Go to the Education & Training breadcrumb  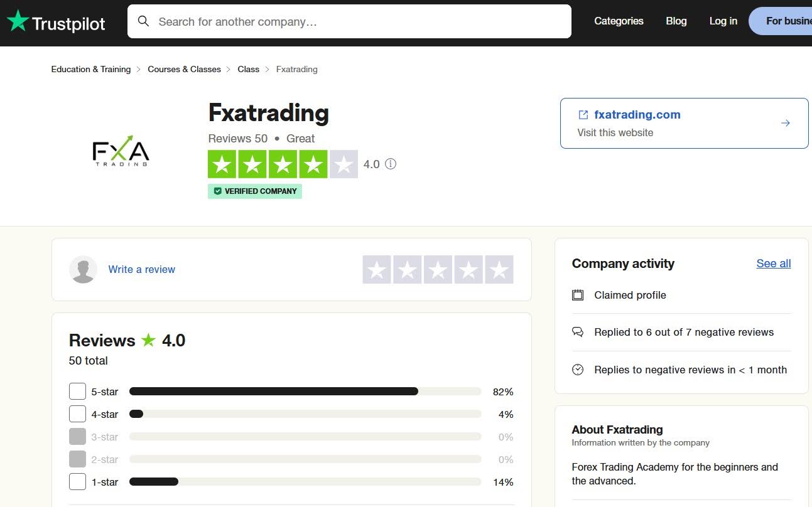tap(91, 69)
